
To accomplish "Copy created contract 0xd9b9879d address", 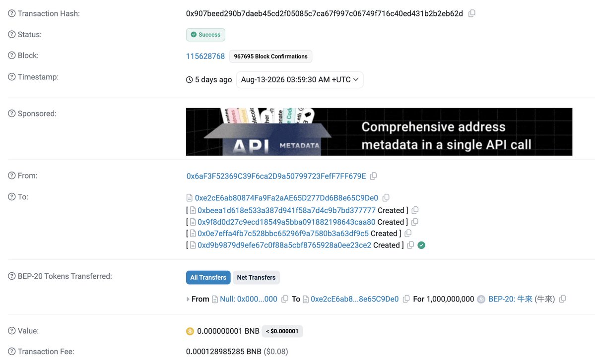I will coord(410,245).
